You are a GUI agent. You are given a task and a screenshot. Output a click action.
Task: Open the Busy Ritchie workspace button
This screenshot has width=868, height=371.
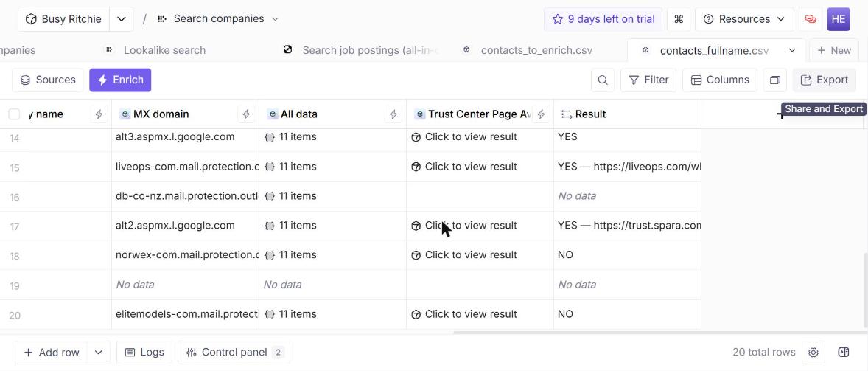pos(63,19)
